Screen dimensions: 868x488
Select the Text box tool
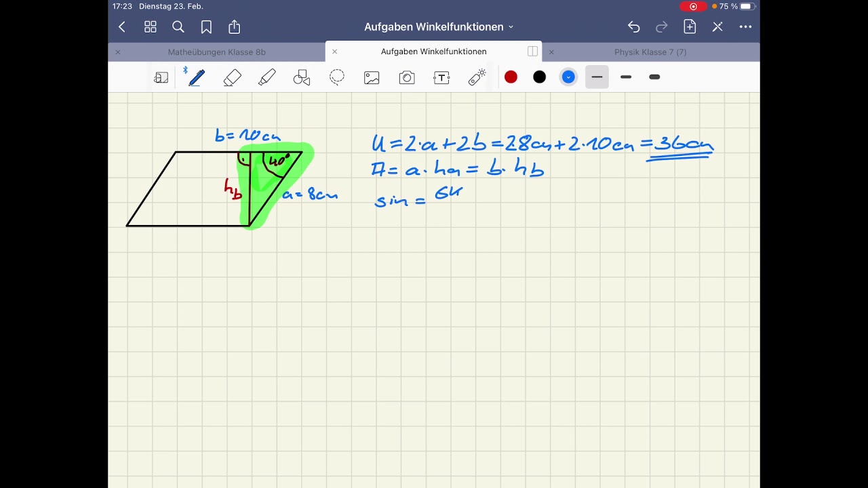tap(441, 77)
